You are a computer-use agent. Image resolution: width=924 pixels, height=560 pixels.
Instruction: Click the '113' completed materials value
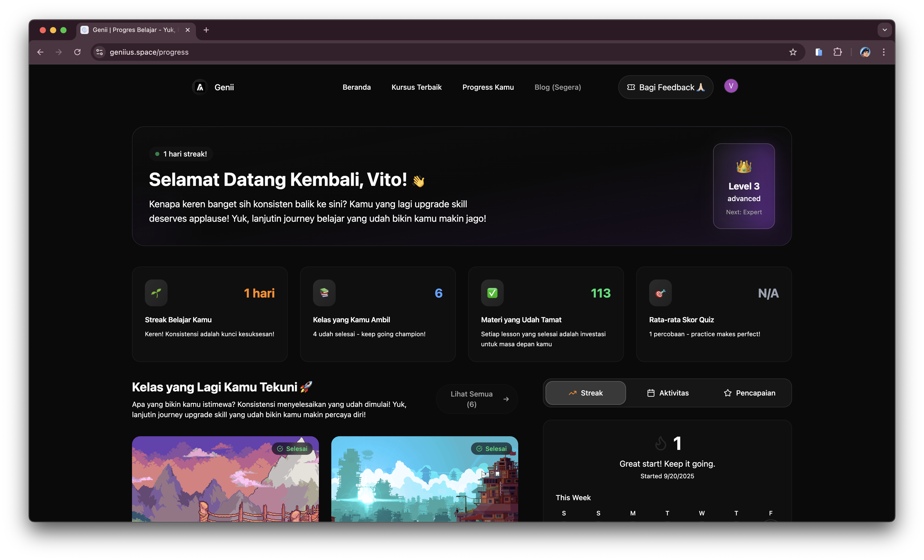tap(600, 293)
